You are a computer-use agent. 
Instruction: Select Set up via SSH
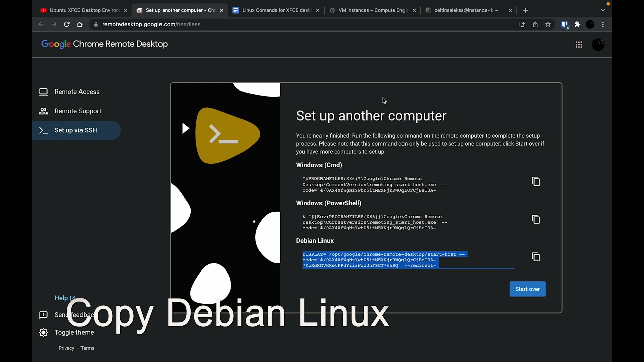[x=76, y=130]
